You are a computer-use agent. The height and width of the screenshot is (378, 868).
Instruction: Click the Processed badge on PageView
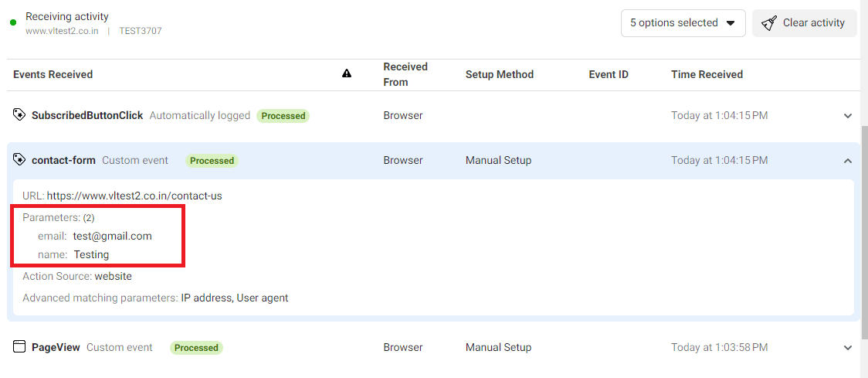tap(196, 348)
